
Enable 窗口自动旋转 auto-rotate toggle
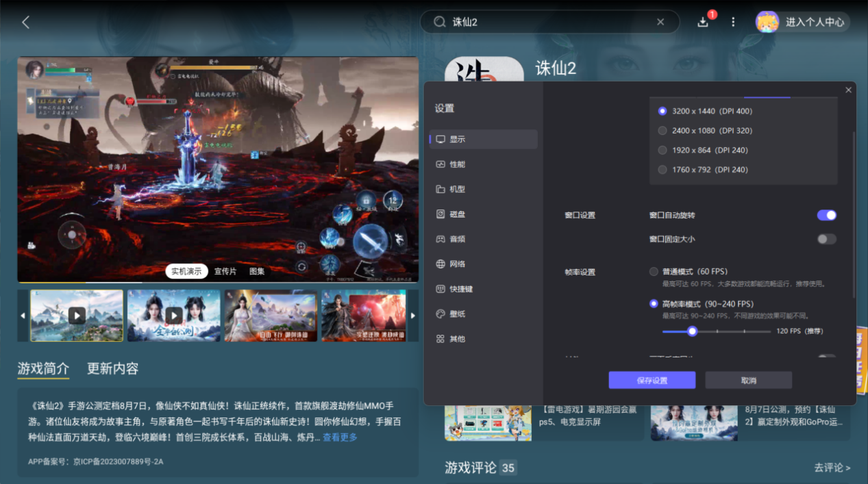pos(826,215)
